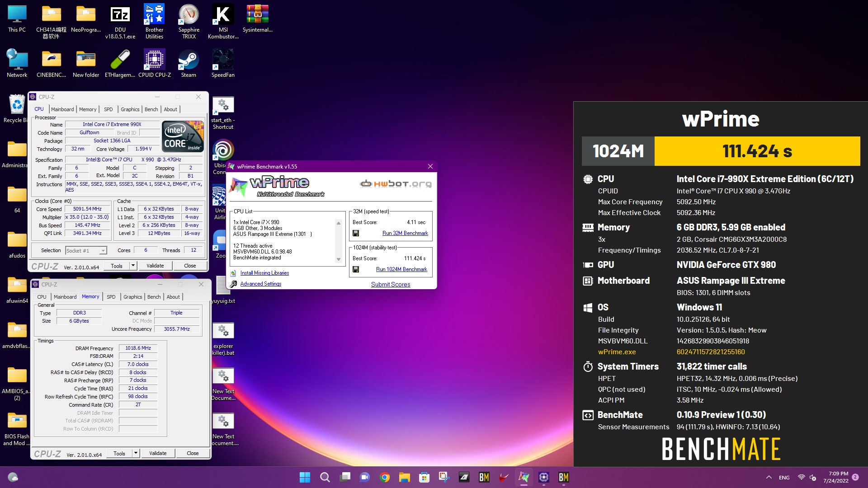The width and height of the screenshot is (868, 488).
Task: Launch Brother Utilities shortcut
Action: pyautogui.click(x=154, y=22)
